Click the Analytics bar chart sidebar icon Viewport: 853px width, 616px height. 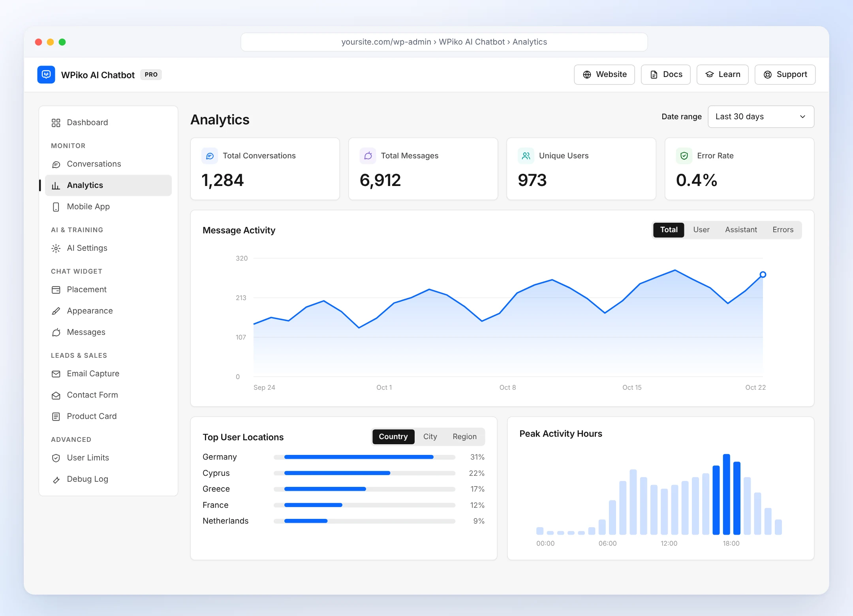click(56, 186)
